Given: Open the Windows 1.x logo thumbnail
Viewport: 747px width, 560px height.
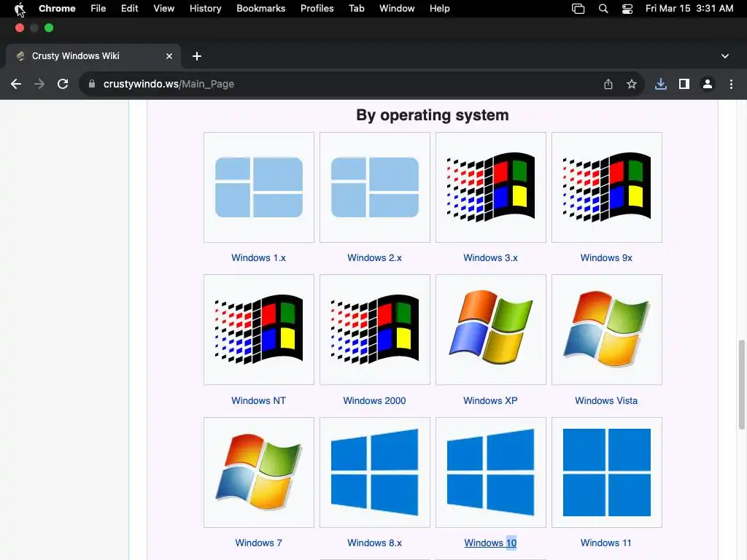Looking at the screenshot, I should click(x=259, y=187).
